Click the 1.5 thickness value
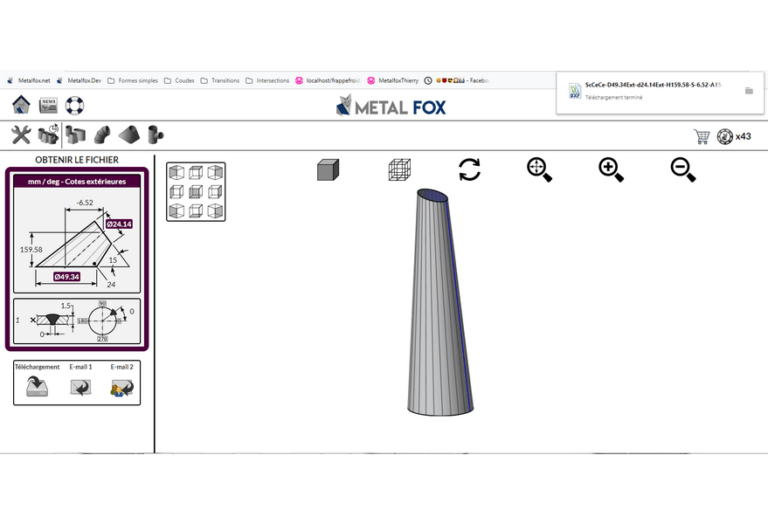 pos(66,306)
